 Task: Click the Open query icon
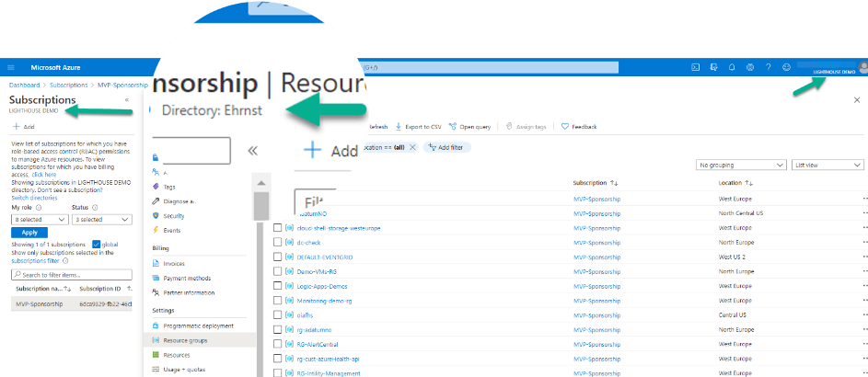click(452, 127)
